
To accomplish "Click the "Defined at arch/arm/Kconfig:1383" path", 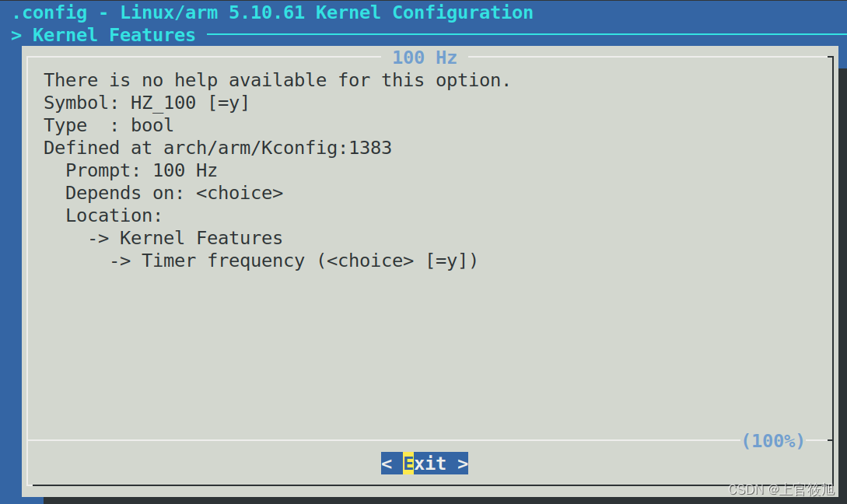I will click(218, 148).
